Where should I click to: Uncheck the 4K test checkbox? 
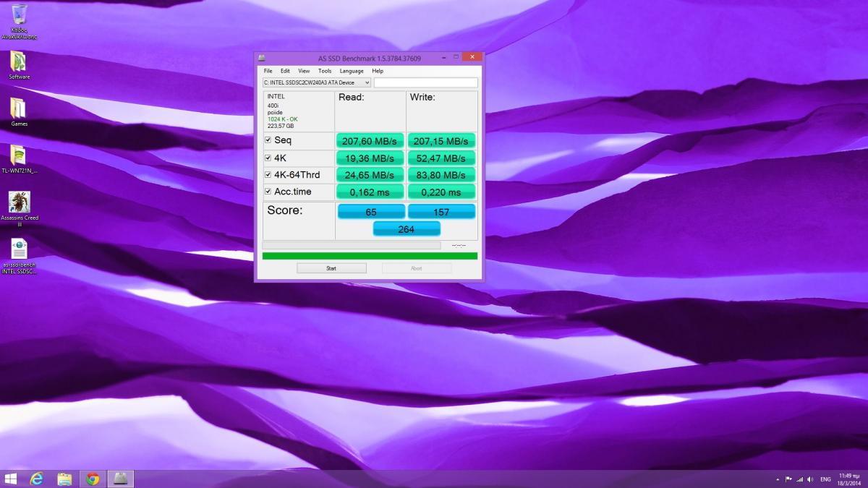(268, 158)
